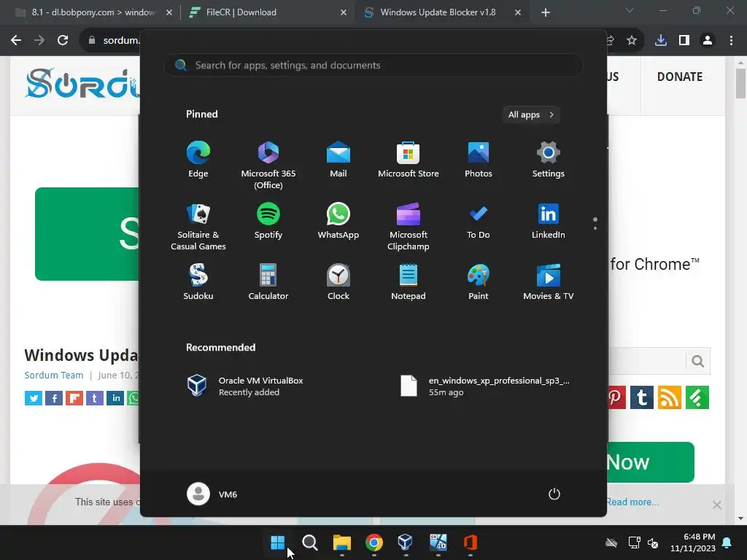The image size is (747, 560).
Task: Open Sordum sidebar Pinterest icon
Action: 616,397
